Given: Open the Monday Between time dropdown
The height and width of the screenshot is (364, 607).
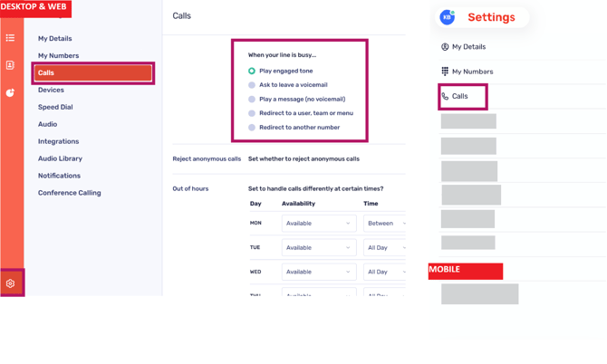Looking at the screenshot, I should coord(385,224).
